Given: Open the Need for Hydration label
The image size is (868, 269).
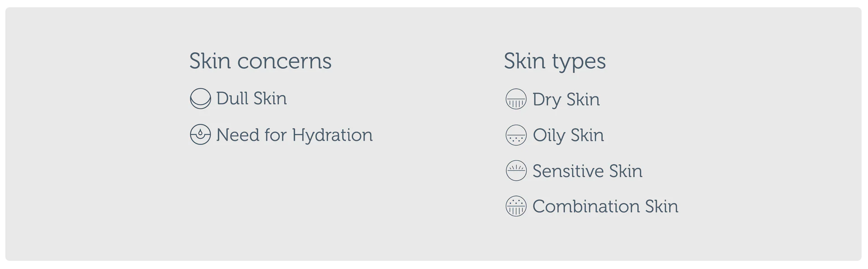Looking at the screenshot, I should (294, 135).
